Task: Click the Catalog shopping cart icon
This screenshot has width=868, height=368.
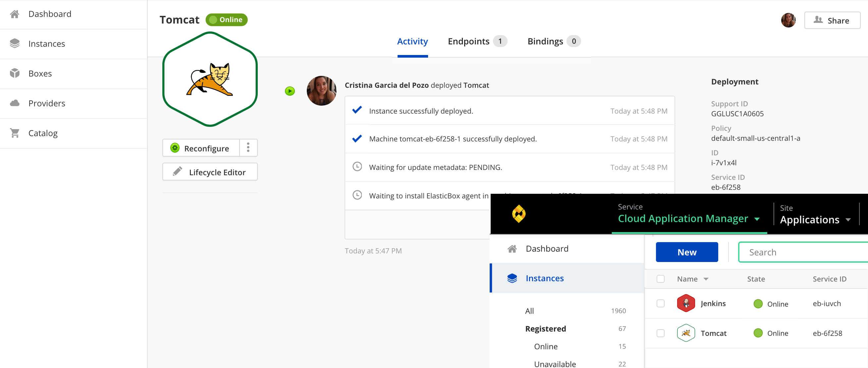Action: (15, 133)
